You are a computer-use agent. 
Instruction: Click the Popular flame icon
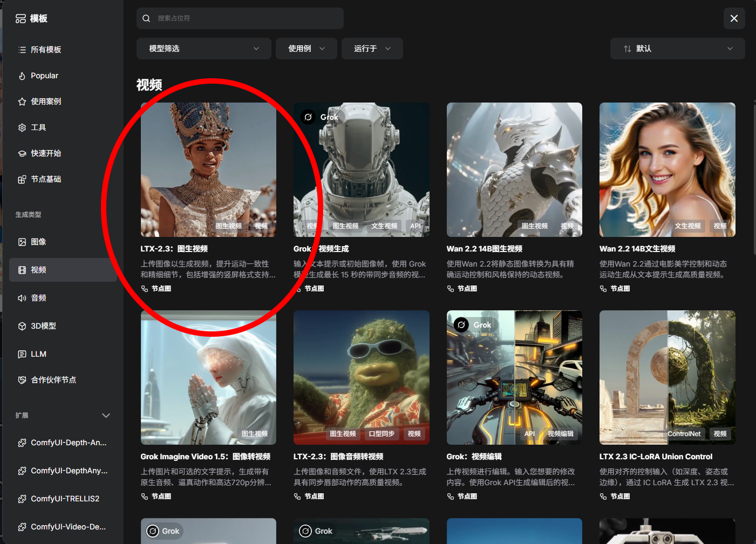[x=22, y=76]
